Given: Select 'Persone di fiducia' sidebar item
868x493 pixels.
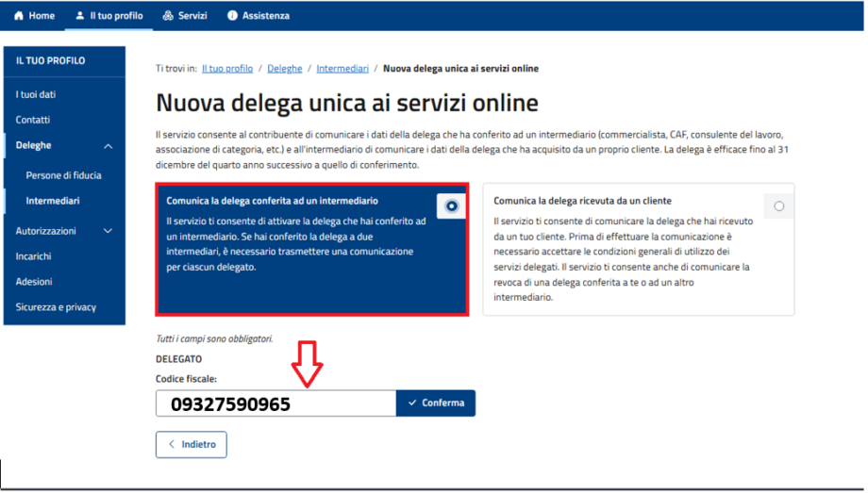Looking at the screenshot, I should tap(63, 175).
